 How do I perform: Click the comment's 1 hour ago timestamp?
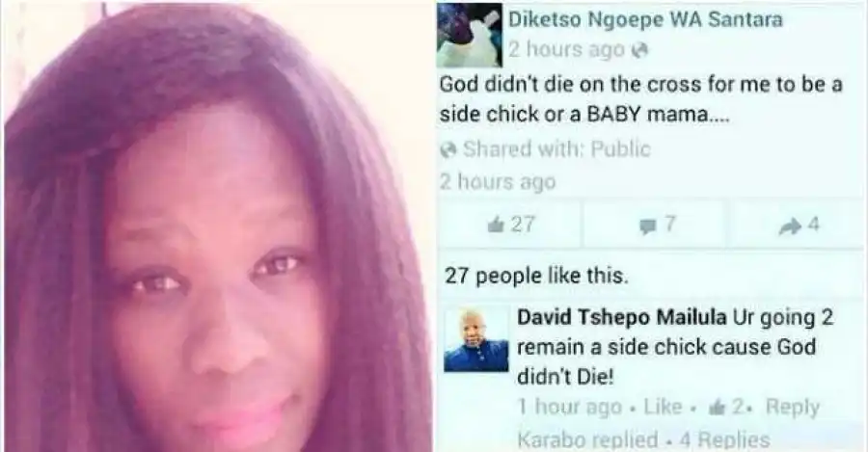click(570, 408)
